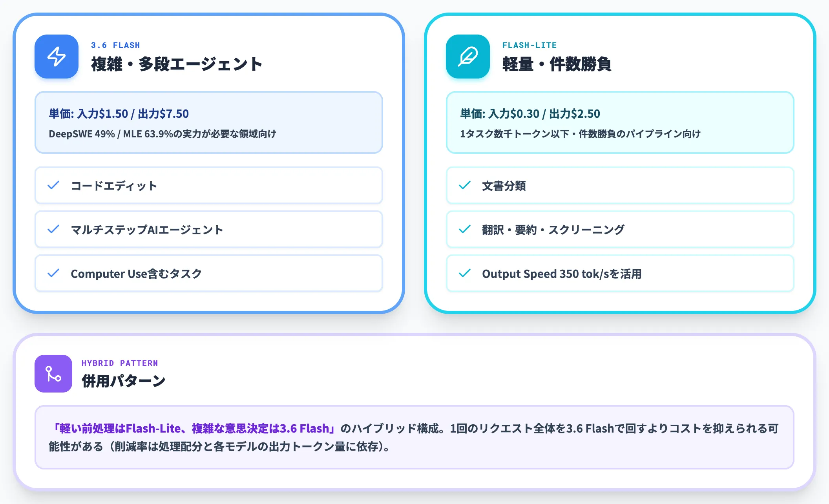Viewport: 829px width, 504px height.
Task: Click price text 入力$1.50 / 出力$7.50
Action: coord(133,114)
